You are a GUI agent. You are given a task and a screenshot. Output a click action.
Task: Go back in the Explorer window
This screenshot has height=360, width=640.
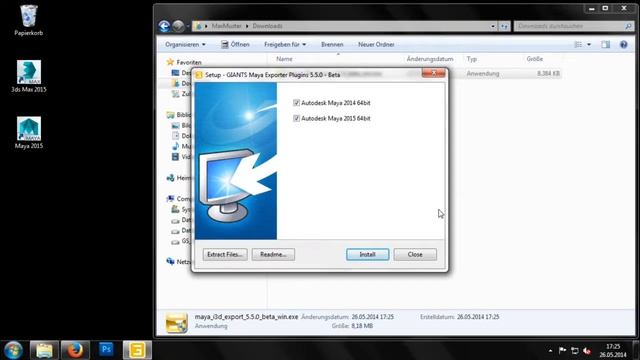(164, 26)
